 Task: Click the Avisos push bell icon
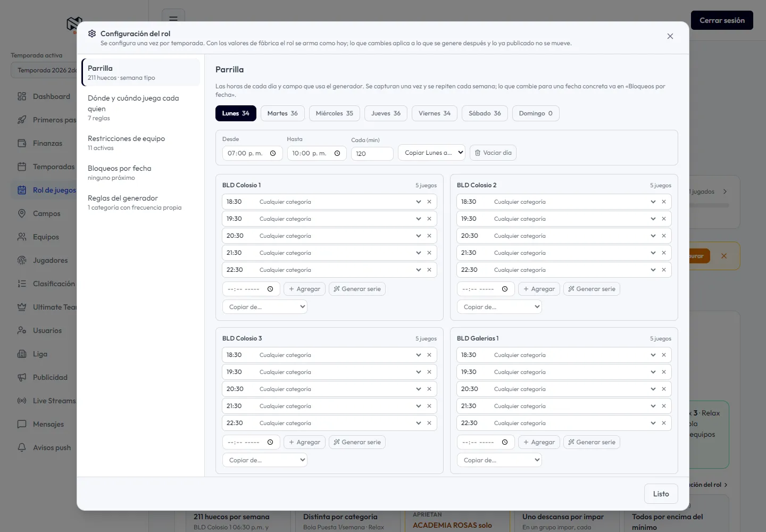(x=22, y=447)
